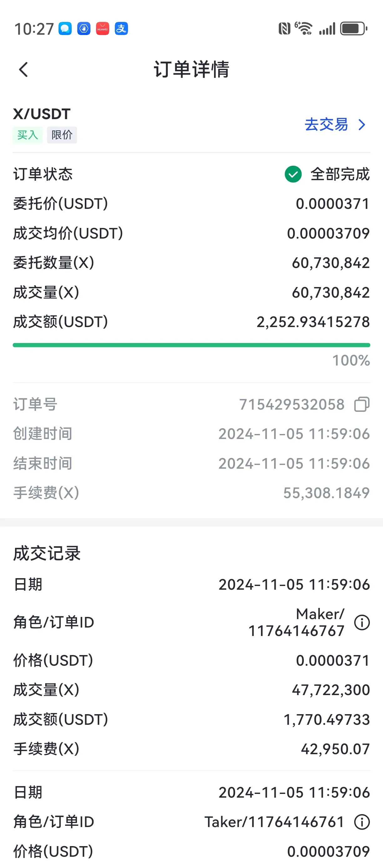This screenshot has height=868, width=383.
Task: Tap the 买入 buy tag
Action: 28,135
